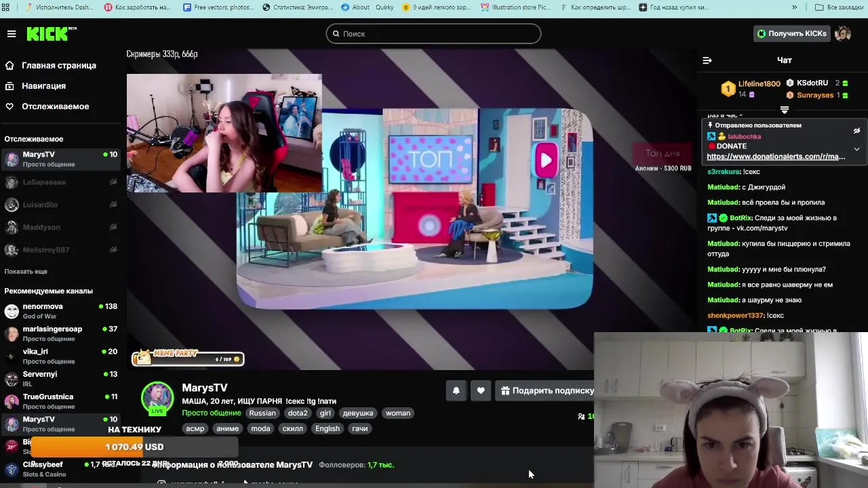The height and width of the screenshot is (488, 868).
Task: Select the English tag
Action: pyautogui.click(x=328, y=428)
